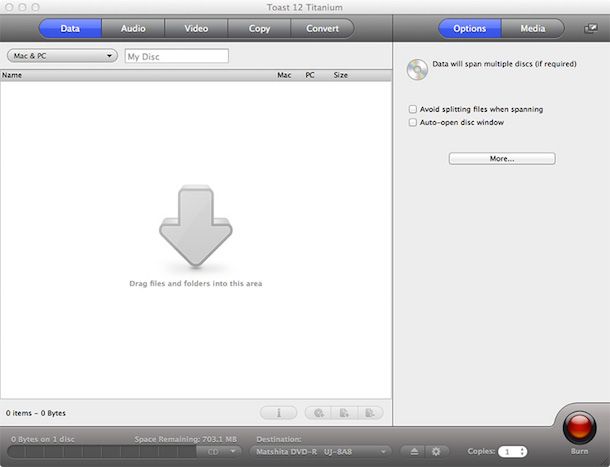This screenshot has height=467, width=610.
Task: Click the new disc icon button
Action: 318,412
